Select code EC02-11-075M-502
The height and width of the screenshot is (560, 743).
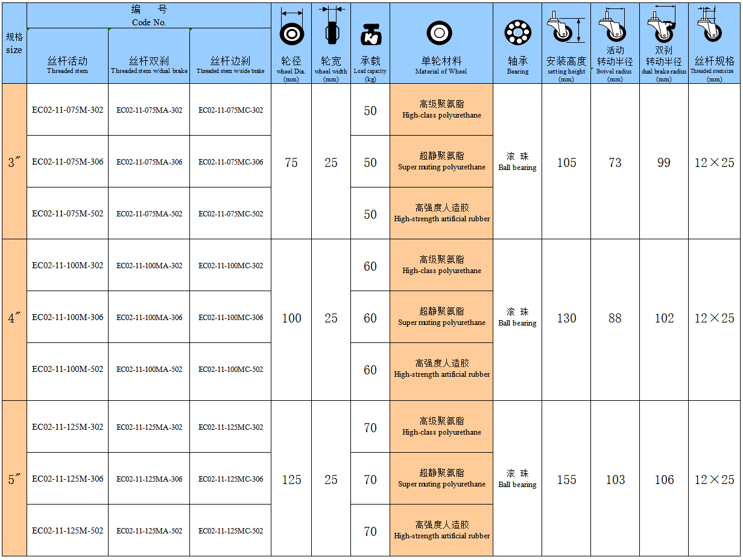point(68,213)
